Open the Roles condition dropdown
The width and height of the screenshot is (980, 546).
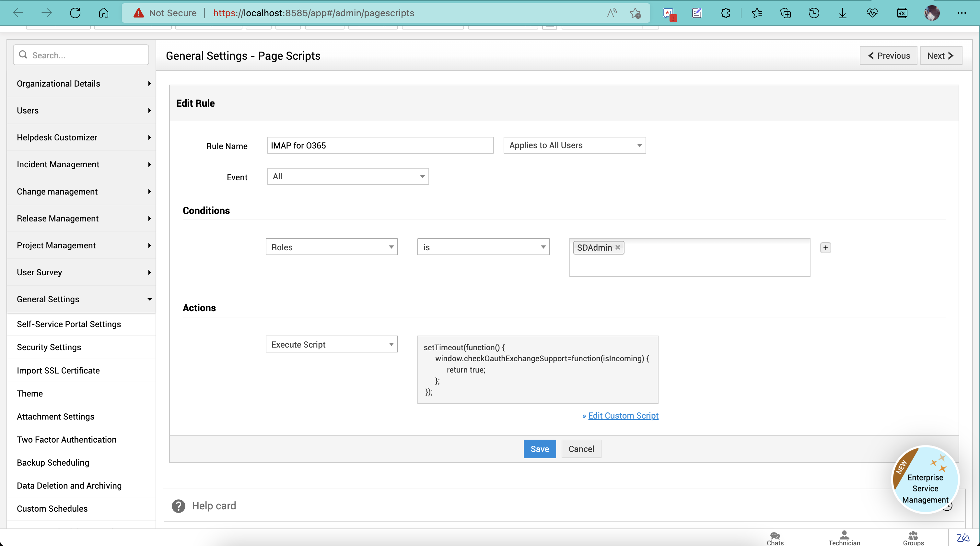point(331,247)
